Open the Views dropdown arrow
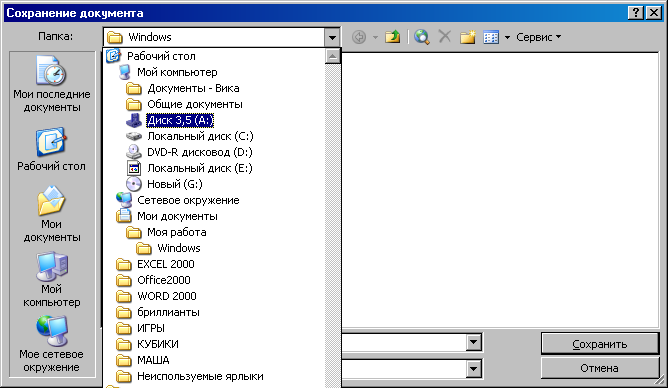 [507, 37]
